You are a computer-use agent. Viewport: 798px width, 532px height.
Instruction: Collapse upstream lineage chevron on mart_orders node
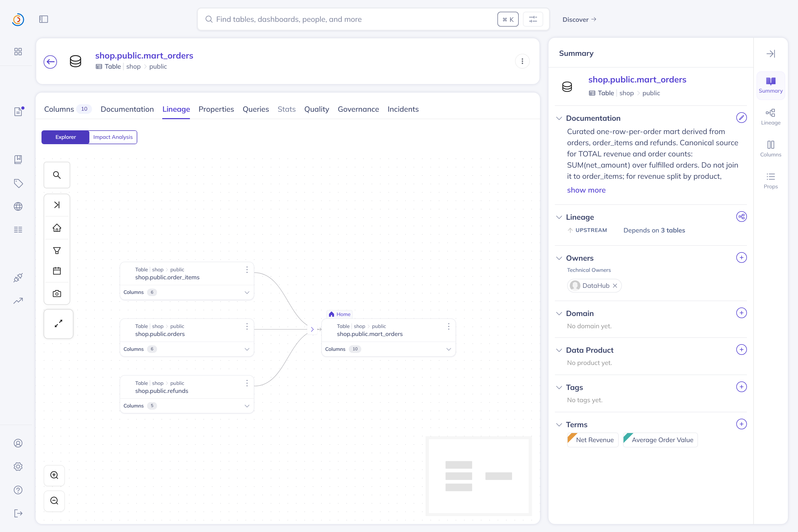pyautogui.click(x=312, y=330)
